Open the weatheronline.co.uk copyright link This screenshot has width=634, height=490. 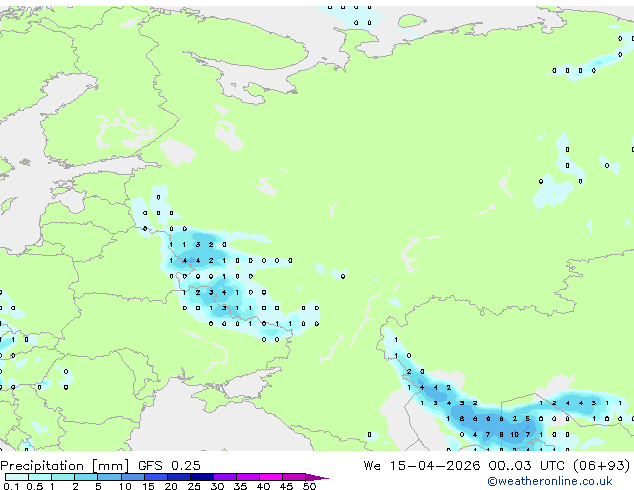550,481
